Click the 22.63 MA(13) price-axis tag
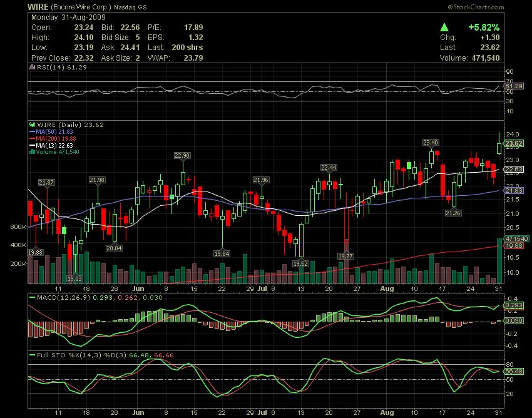 tap(514, 170)
